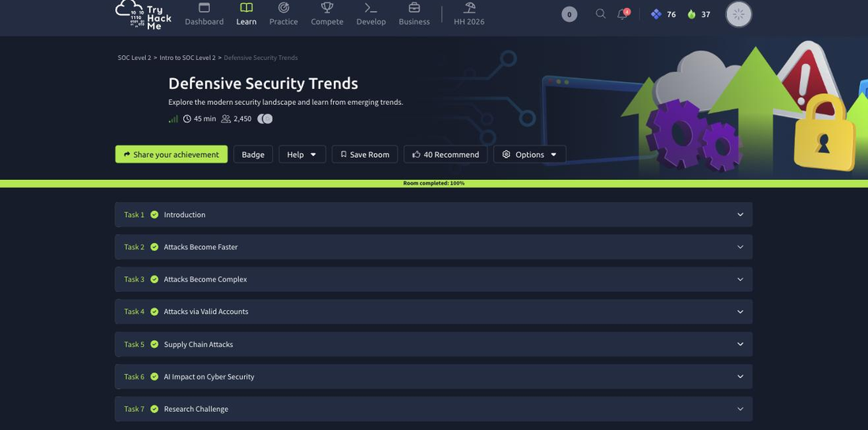868x430 pixels.
Task: Click the 45 min clock icon
Action: point(187,118)
